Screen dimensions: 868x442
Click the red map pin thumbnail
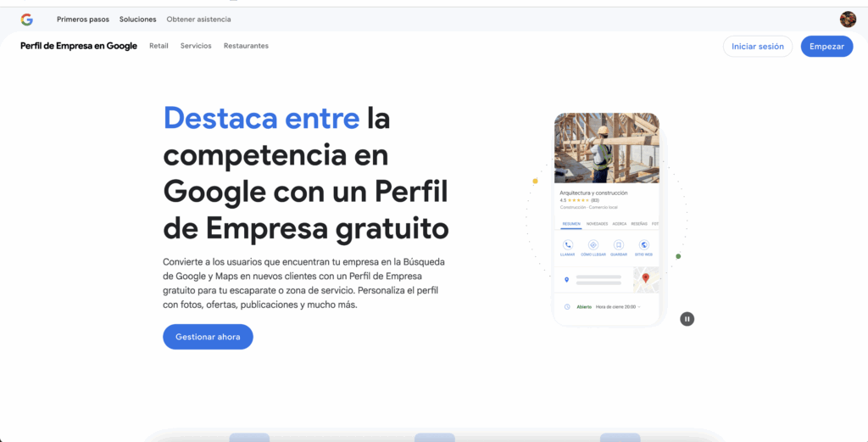(645, 278)
